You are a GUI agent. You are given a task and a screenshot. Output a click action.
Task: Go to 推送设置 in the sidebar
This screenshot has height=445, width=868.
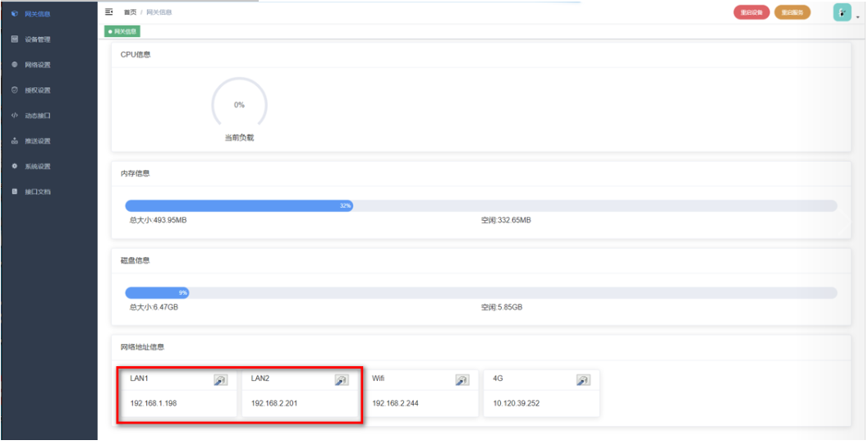(37, 141)
